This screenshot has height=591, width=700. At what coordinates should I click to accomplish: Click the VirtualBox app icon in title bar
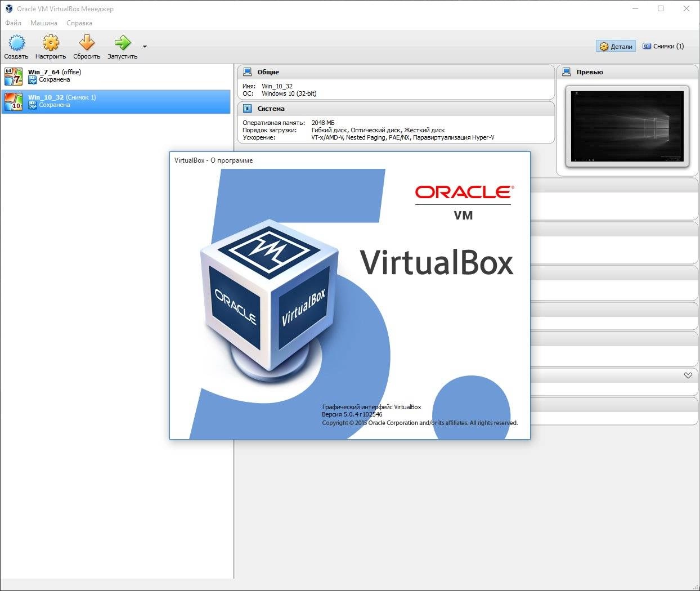pos(9,8)
